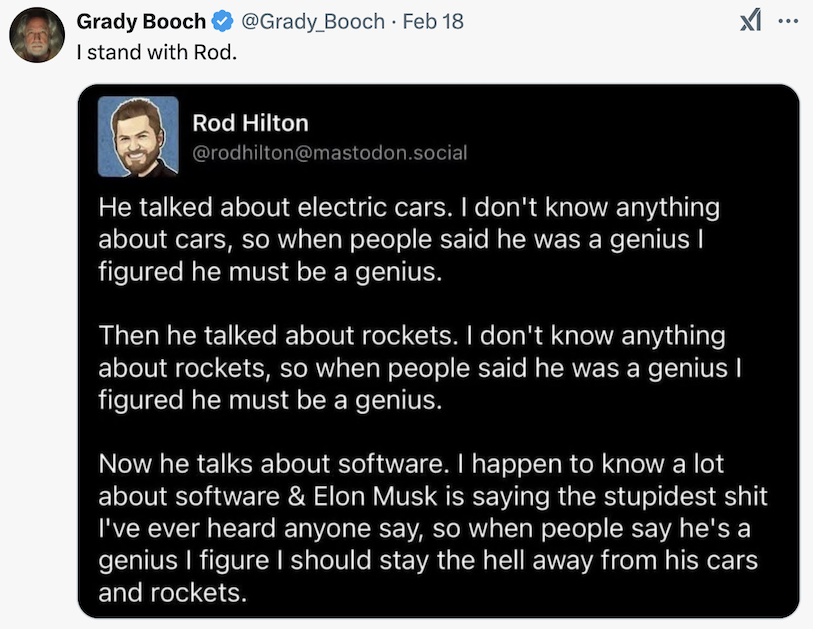Click the words "electric cars" in the first line
Image resolution: width=813 pixels, height=629 pixels.
click(384, 208)
